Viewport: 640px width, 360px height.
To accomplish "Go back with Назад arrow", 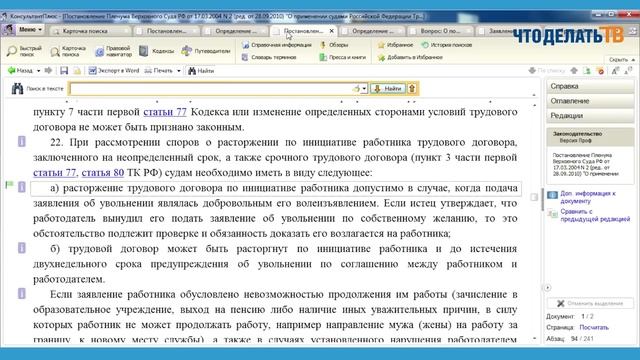I will tap(20, 71).
